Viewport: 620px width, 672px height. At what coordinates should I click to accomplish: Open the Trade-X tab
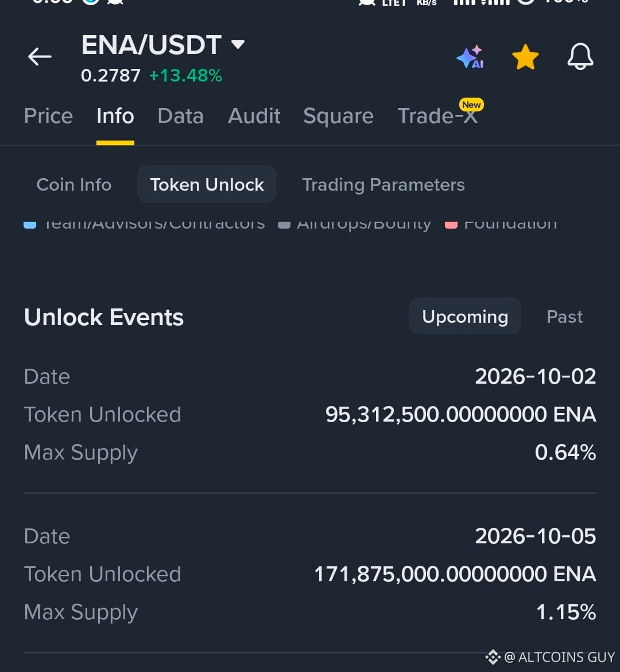[x=437, y=116]
